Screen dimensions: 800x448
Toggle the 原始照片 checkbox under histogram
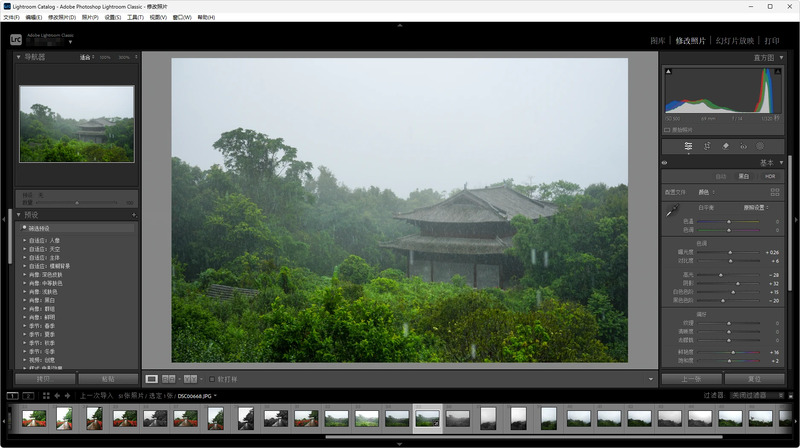coord(667,129)
